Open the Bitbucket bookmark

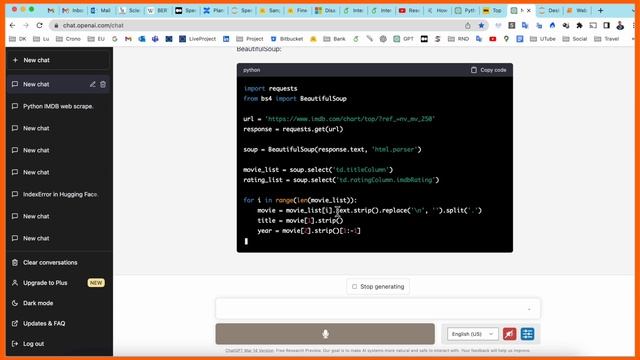pyautogui.click(x=287, y=39)
